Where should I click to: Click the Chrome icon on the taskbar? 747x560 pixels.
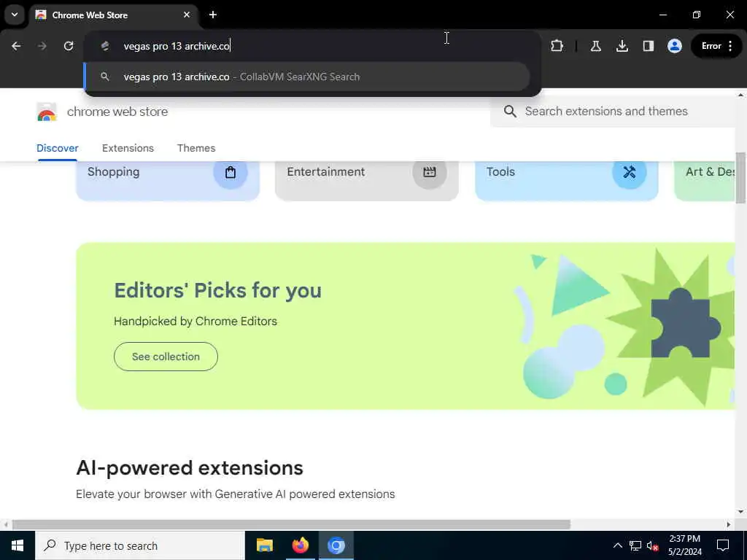[x=336, y=545]
